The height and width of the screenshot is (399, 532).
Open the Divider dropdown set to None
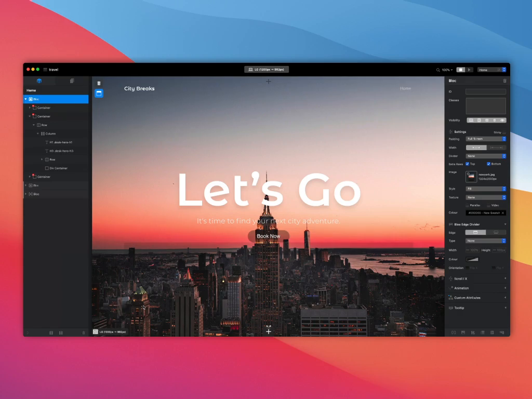(x=486, y=156)
